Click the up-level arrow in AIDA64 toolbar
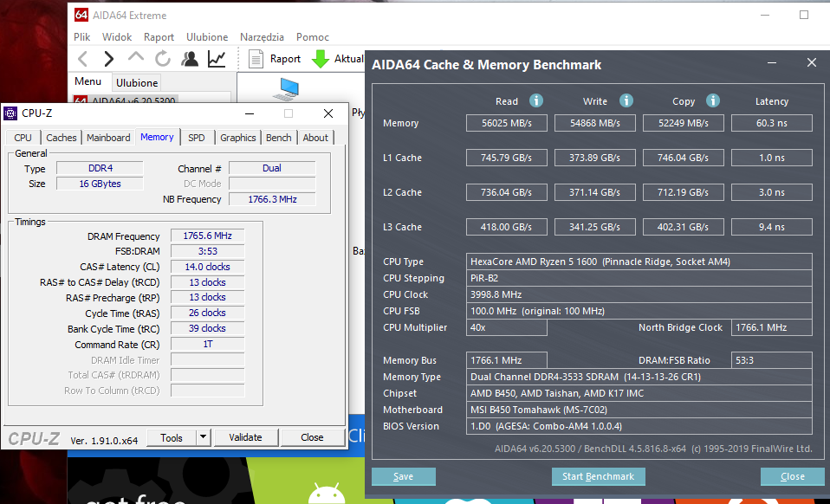Viewport: 830px width, 504px height. tap(136, 59)
